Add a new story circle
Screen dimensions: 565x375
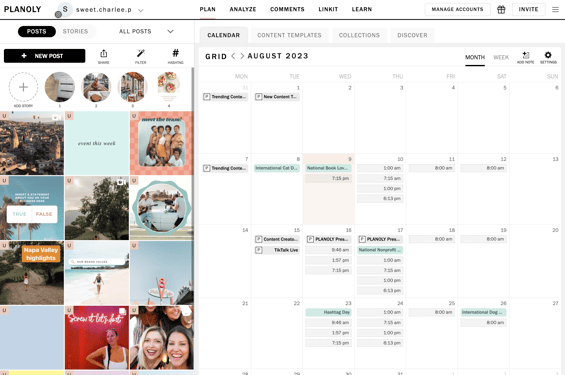pos(23,87)
